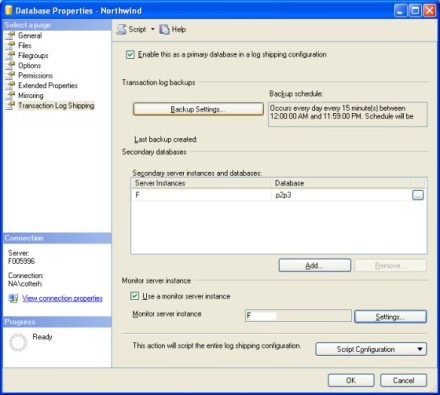Click the Transaction Log Shipping page icon
440x395 pixels.
10,105
